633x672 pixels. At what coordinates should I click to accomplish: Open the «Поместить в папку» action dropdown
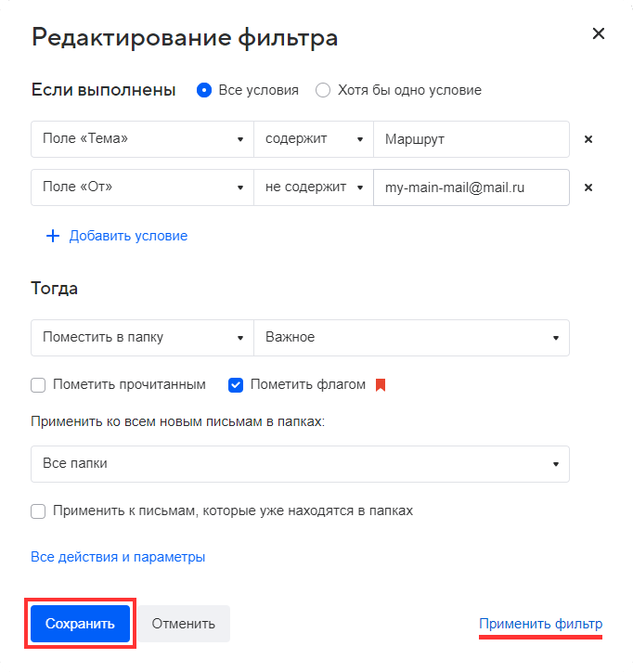coord(142,338)
